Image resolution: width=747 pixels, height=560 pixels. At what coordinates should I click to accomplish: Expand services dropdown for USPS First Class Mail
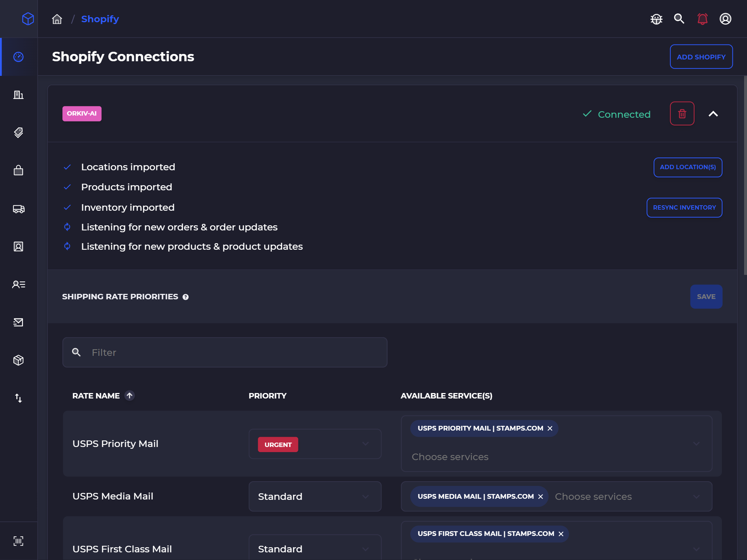696,549
